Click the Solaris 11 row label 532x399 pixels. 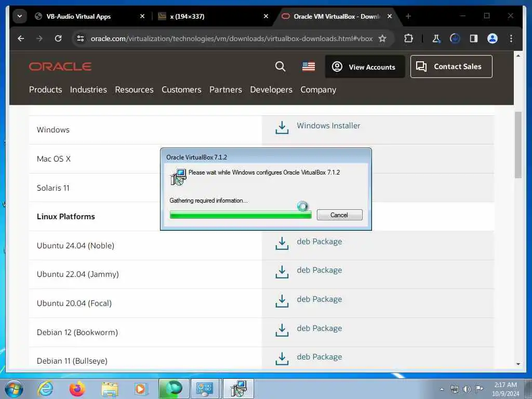(x=53, y=188)
